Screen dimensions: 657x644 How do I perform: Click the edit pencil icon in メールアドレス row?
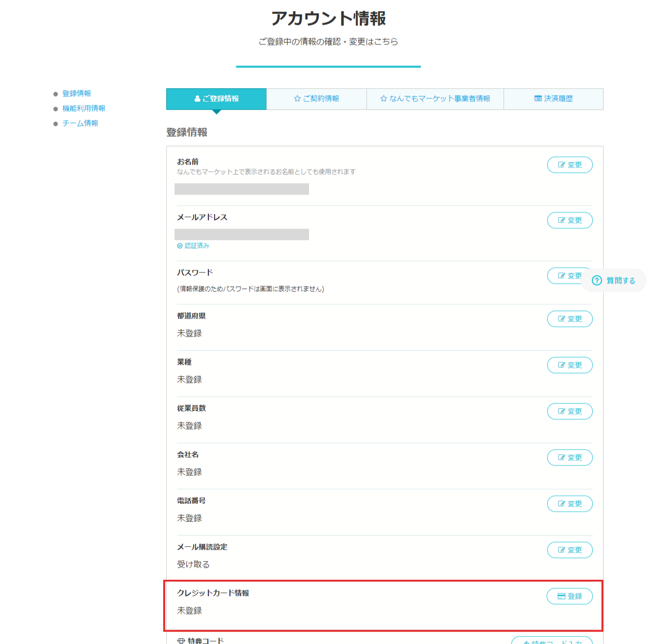[562, 220]
